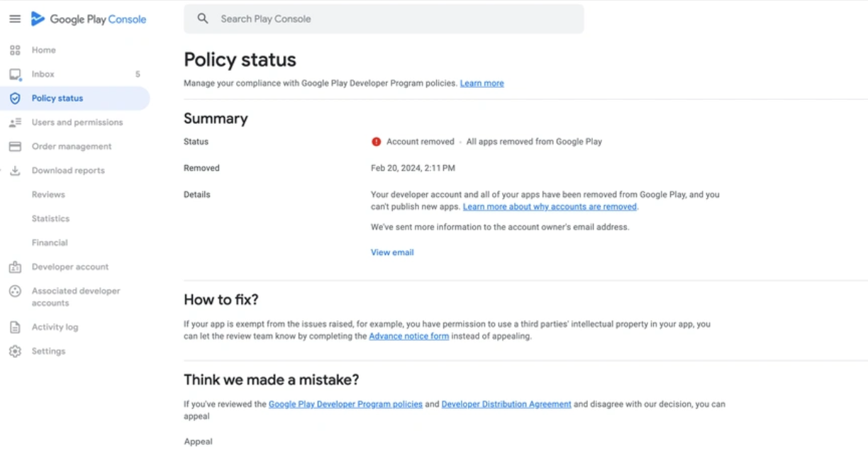Click the Home grid icon

click(x=15, y=50)
